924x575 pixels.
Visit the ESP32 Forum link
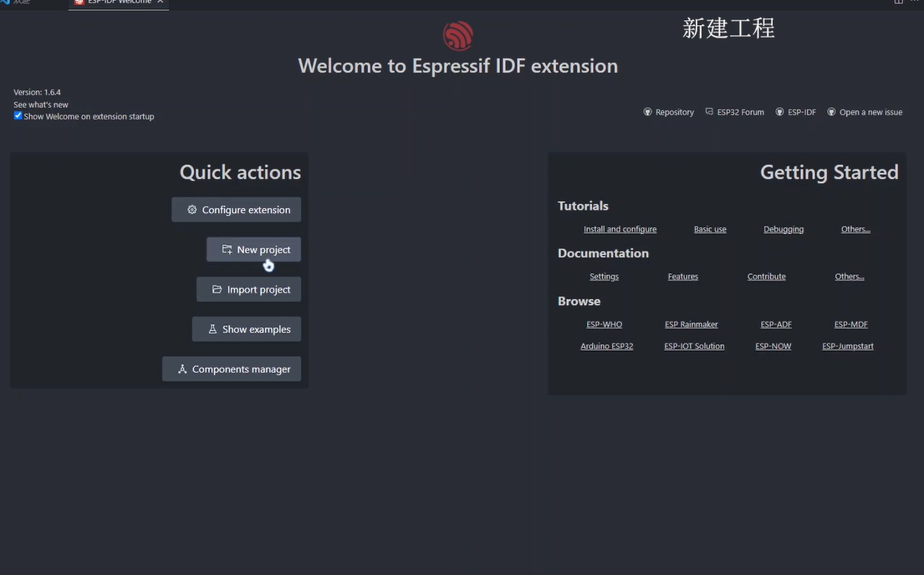click(x=741, y=112)
